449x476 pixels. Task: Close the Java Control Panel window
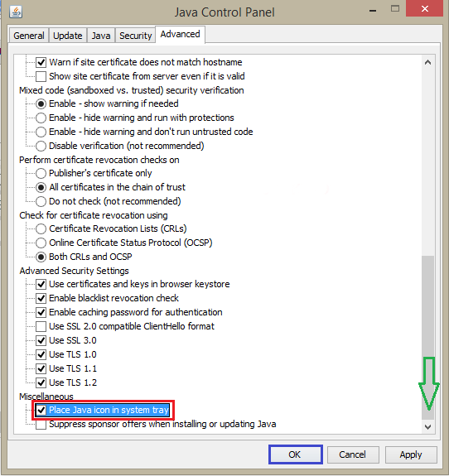424,8
